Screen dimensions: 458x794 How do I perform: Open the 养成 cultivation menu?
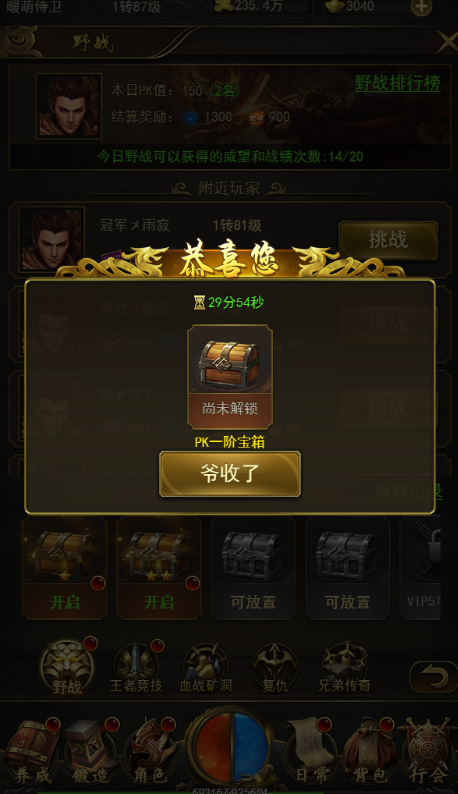(x=32, y=751)
